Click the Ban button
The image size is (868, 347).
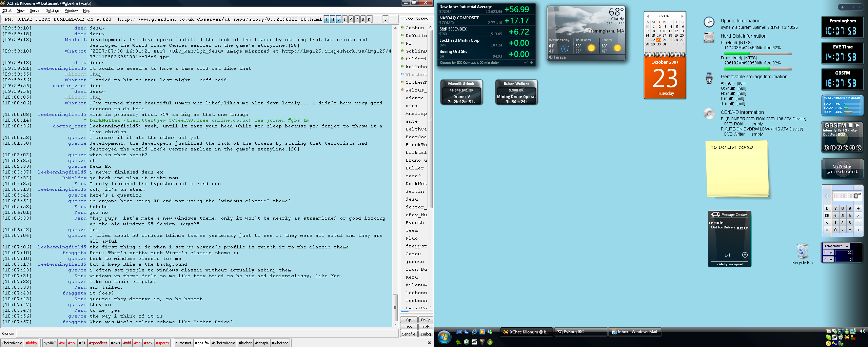(x=409, y=327)
